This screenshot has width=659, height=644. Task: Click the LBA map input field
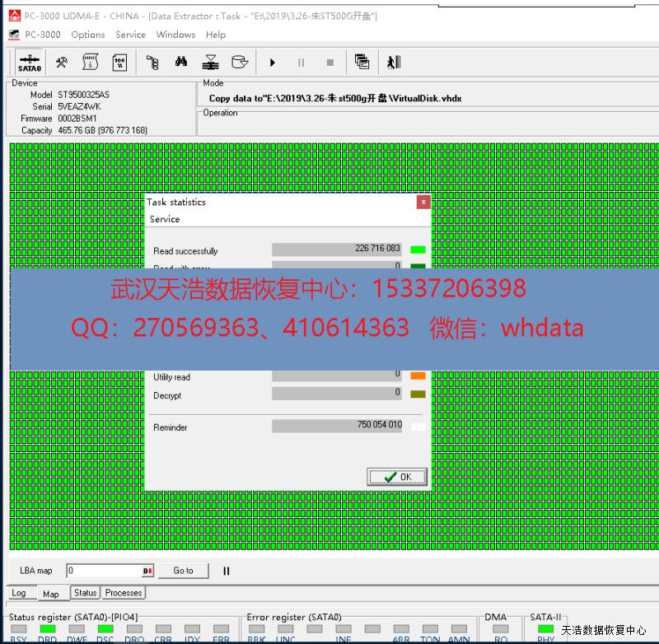pyautogui.click(x=104, y=571)
